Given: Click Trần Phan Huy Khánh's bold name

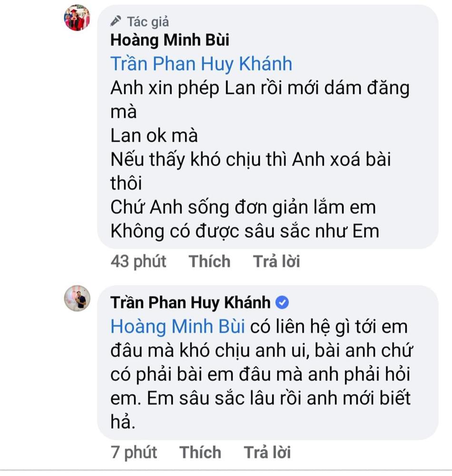Looking at the screenshot, I should click(x=190, y=301).
